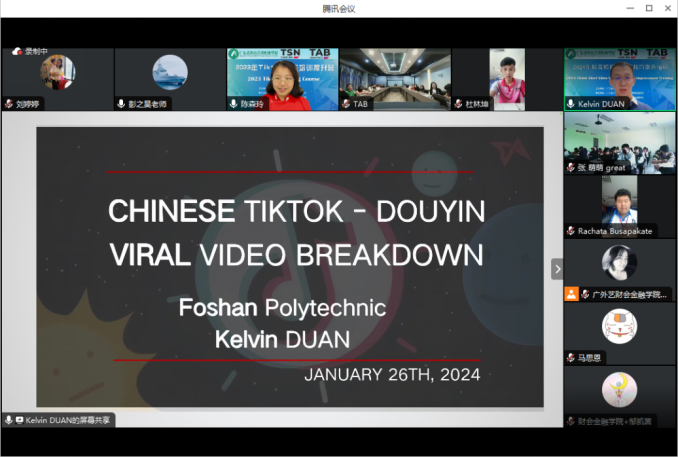Viewport: 679px width, 457px height.
Task: Click the Kelvin DUAN的屏幕共享 label
Action: click(x=68, y=420)
